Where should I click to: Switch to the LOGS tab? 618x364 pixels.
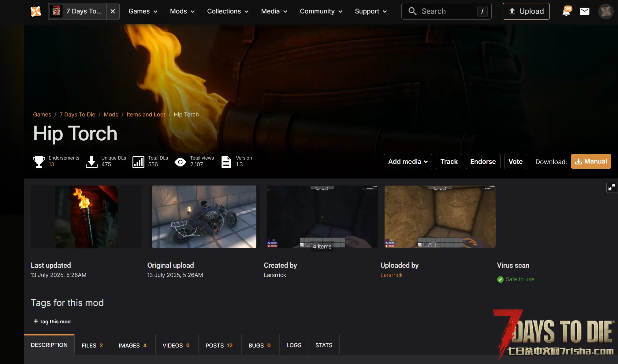(x=294, y=345)
